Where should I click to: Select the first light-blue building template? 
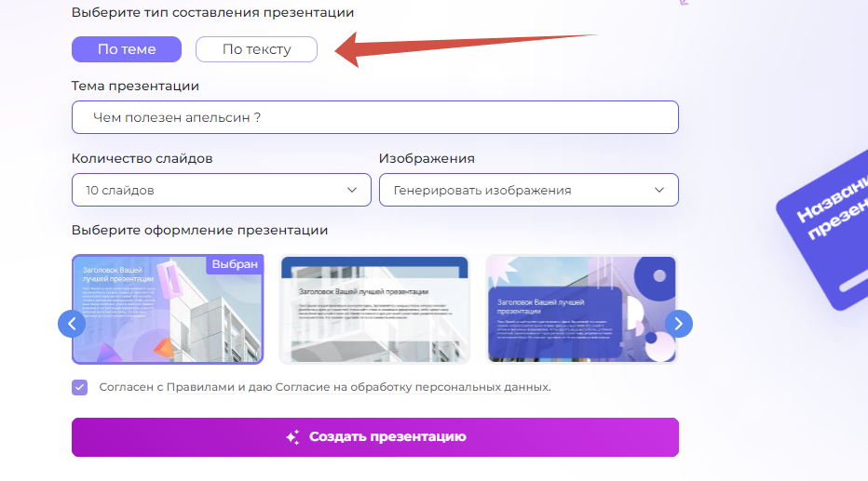click(168, 309)
